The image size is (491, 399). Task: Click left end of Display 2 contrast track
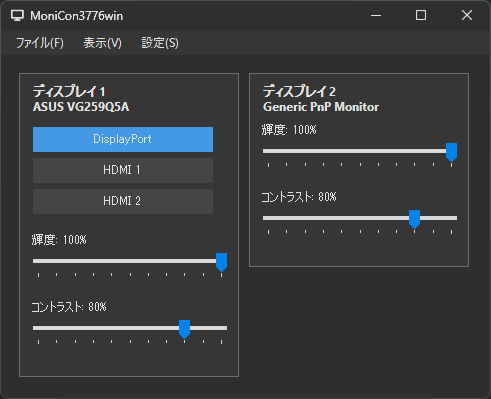(x=265, y=218)
